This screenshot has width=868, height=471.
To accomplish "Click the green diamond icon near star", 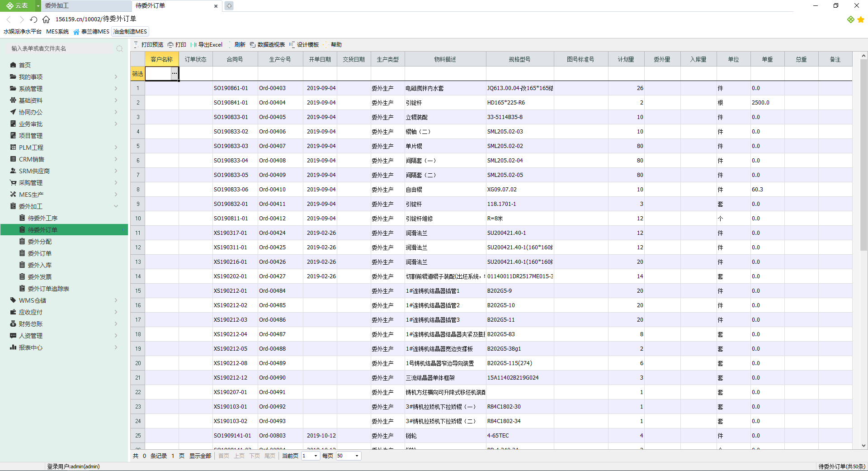I will 851,19.
